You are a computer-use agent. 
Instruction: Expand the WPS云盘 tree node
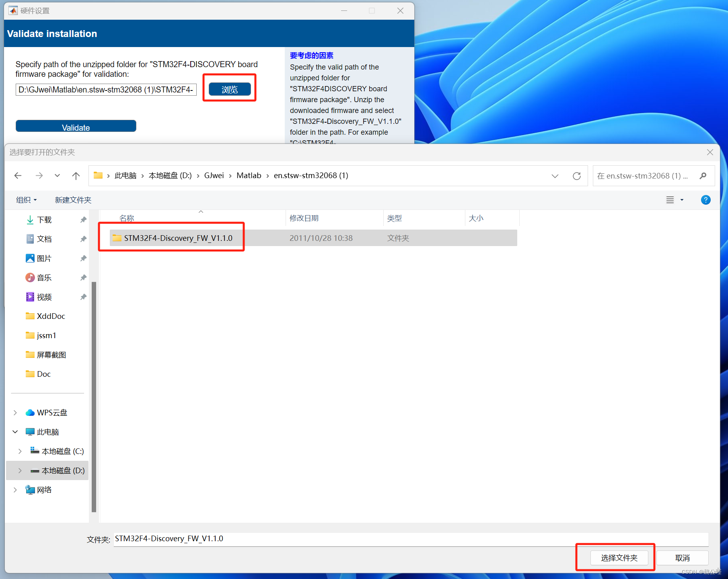(15, 413)
